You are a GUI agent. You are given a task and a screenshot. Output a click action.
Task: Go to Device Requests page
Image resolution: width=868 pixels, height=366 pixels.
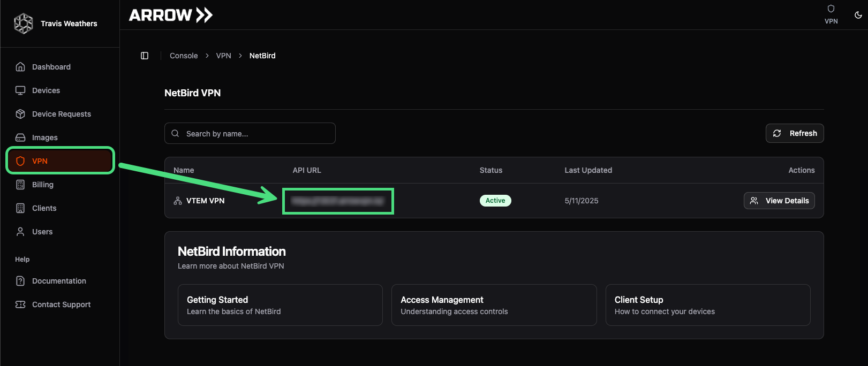click(x=59, y=114)
